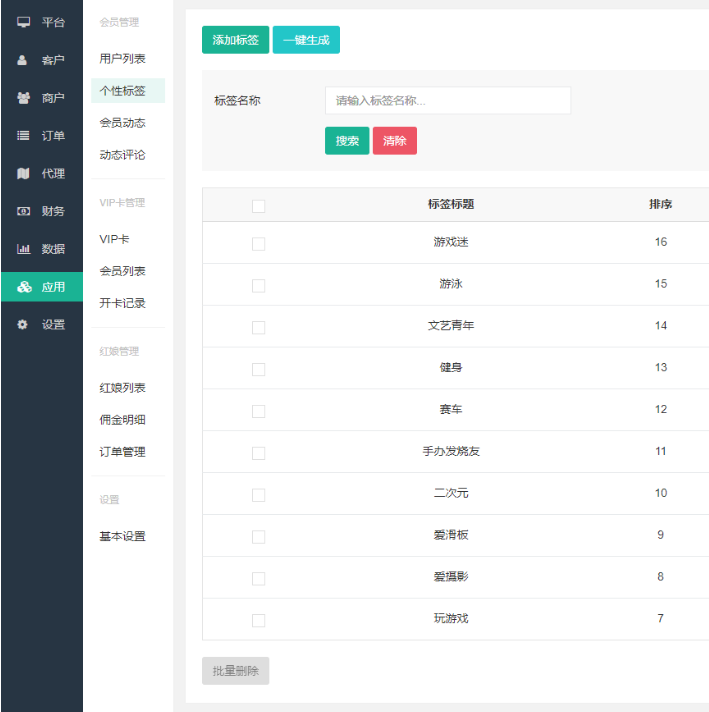
Task: Open the 财务 main menu
Action: pyautogui.click(x=42, y=211)
